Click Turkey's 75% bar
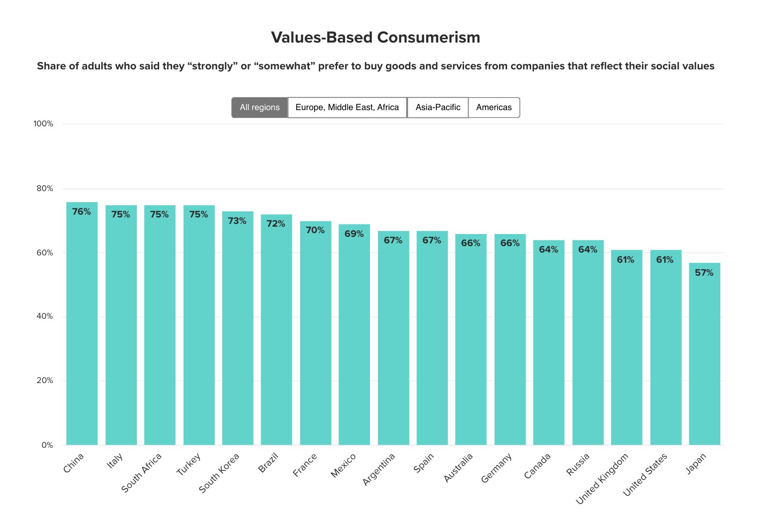 [x=199, y=324]
